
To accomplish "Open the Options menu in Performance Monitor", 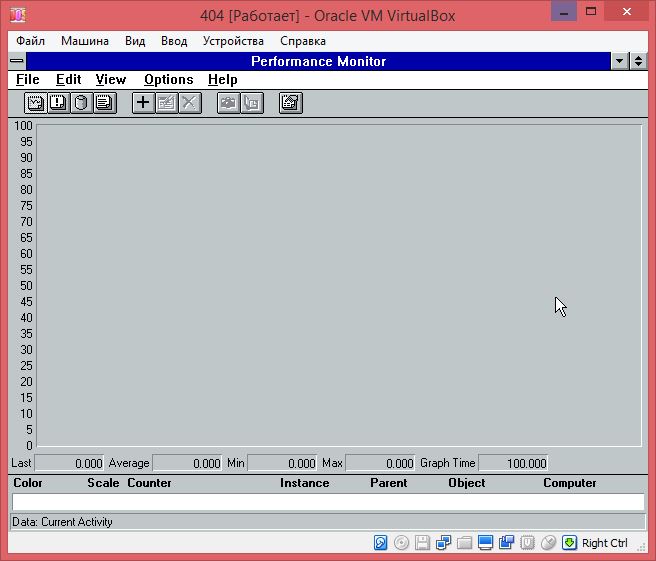I will 169,79.
